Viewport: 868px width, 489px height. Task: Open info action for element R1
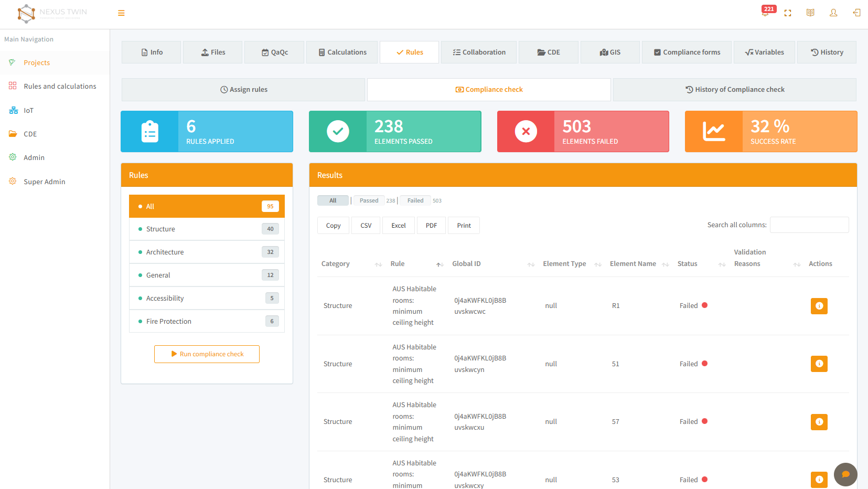coord(819,306)
